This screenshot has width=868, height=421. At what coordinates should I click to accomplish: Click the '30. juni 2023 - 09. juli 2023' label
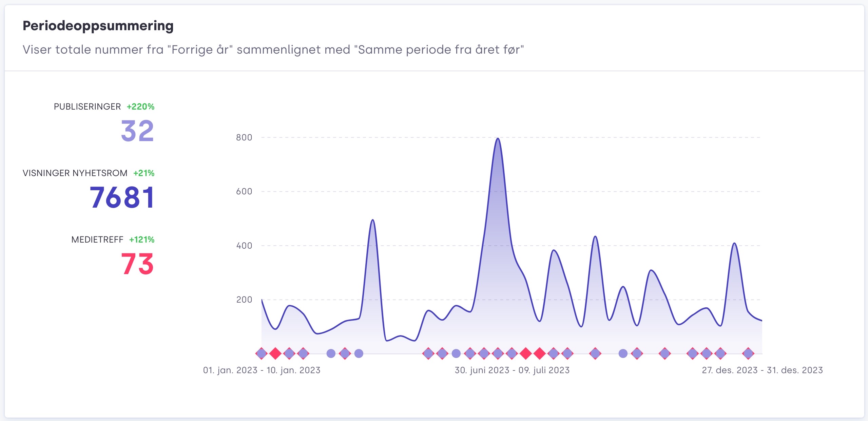pyautogui.click(x=512, y=370)
